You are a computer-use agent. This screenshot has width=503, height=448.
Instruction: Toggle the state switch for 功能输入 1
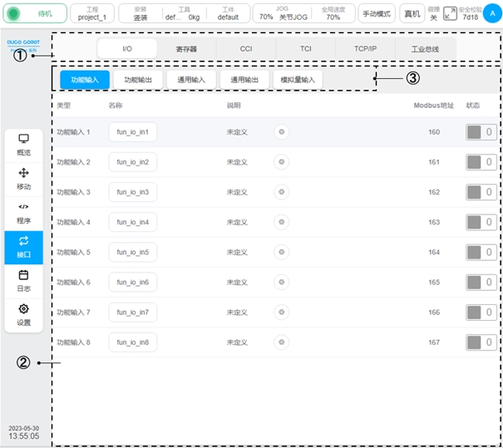(x=481, y=132)
